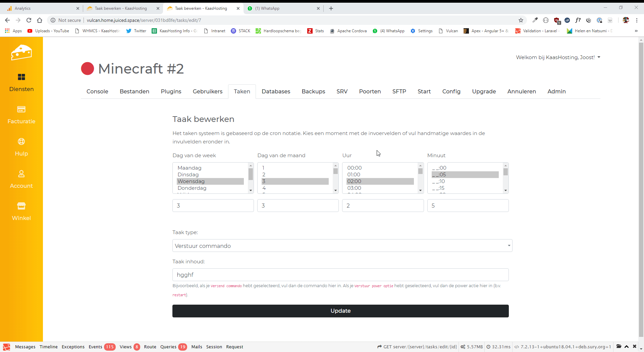The height and width of the screenshot is (352, 644).
Task: Open the Queries debugbar panel
Action: coord(168,347)
